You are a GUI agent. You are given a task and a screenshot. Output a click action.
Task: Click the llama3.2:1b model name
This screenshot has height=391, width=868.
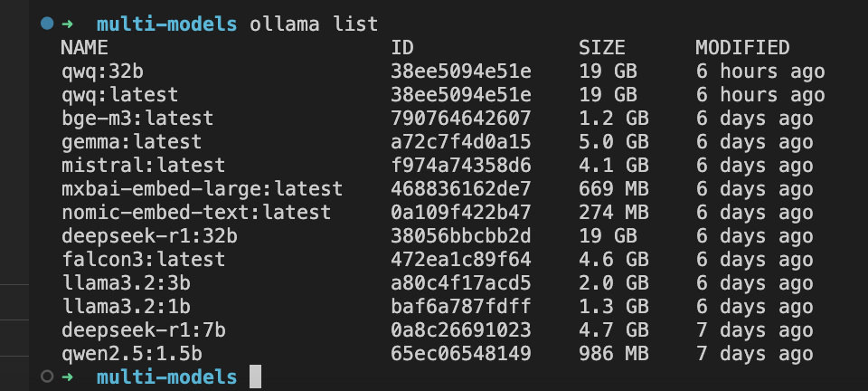pyautogui.click(x=126, y=306)
